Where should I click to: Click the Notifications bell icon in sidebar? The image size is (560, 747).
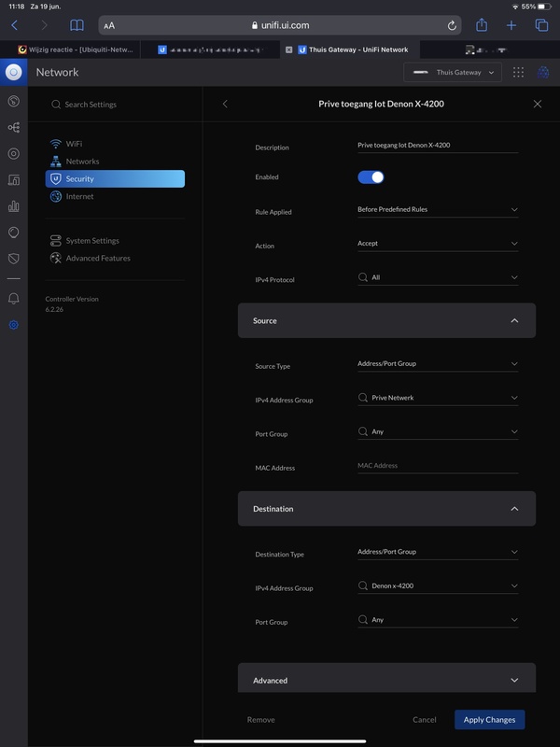coord(13,298)
